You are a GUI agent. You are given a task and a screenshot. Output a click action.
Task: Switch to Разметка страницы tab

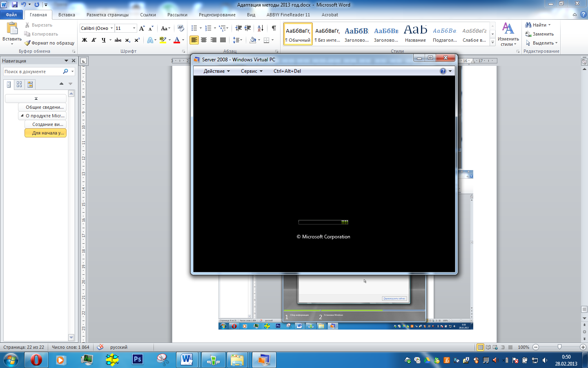[107, 15]
